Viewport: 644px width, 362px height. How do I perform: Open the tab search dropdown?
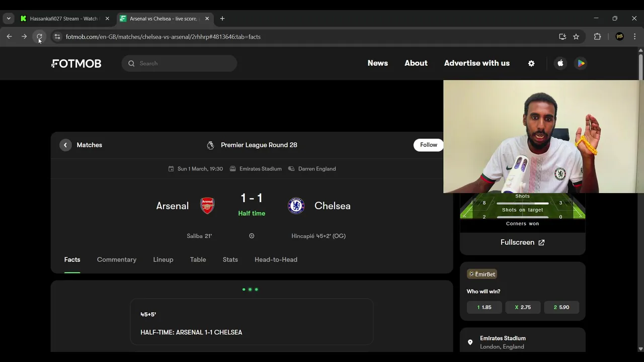point(9,19)
